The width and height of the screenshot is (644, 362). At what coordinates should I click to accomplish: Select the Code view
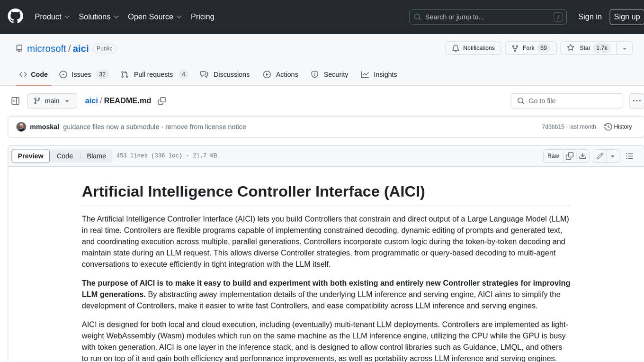65,156
